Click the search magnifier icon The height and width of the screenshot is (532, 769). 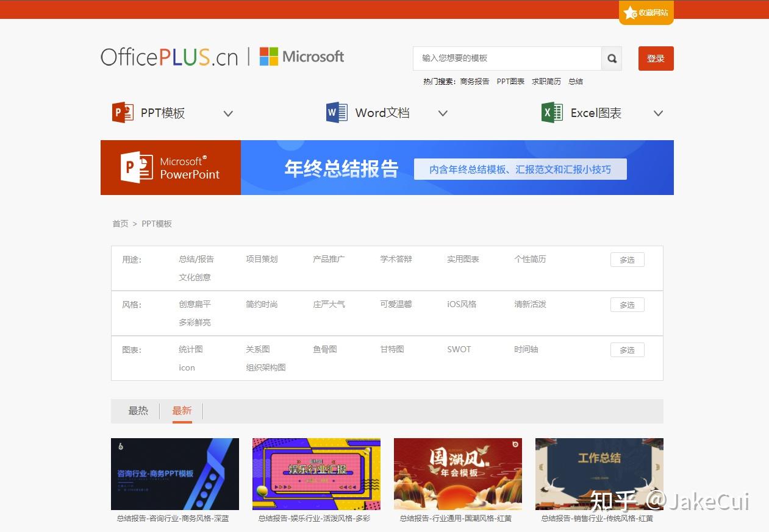coord(612,59)
